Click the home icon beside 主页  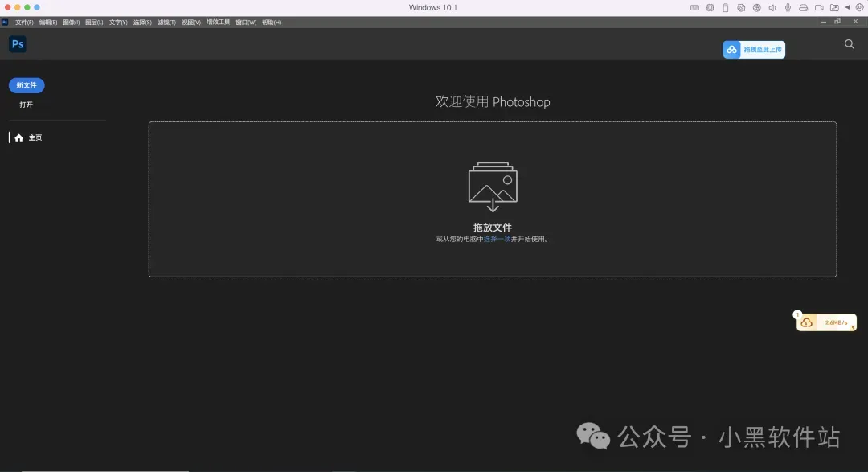point(18,137)
